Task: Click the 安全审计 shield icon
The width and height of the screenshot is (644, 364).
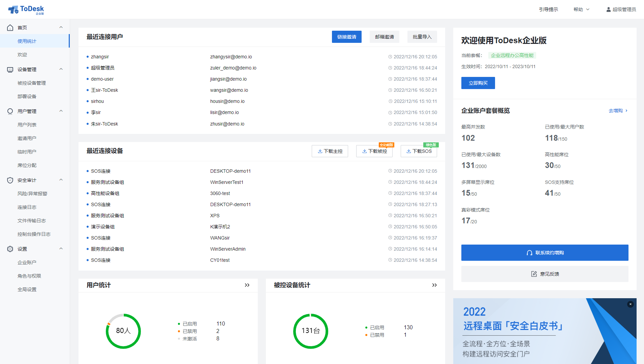Action: [x=10, y=180]
